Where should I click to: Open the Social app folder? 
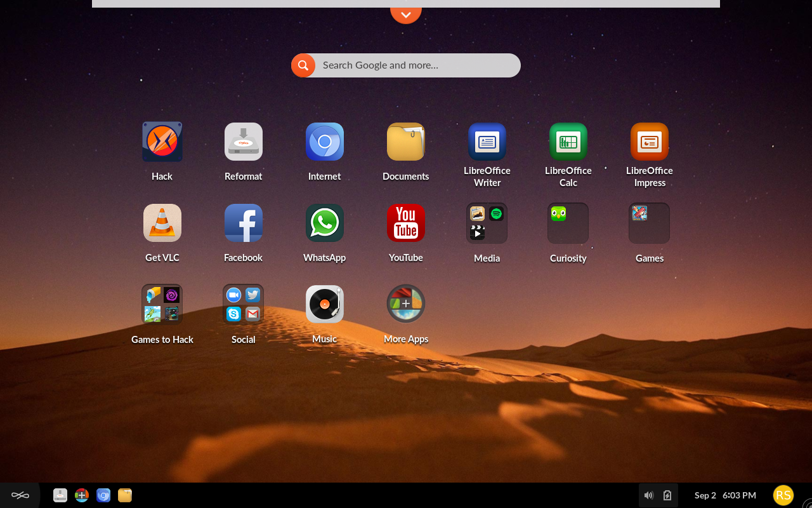point(244,304)
